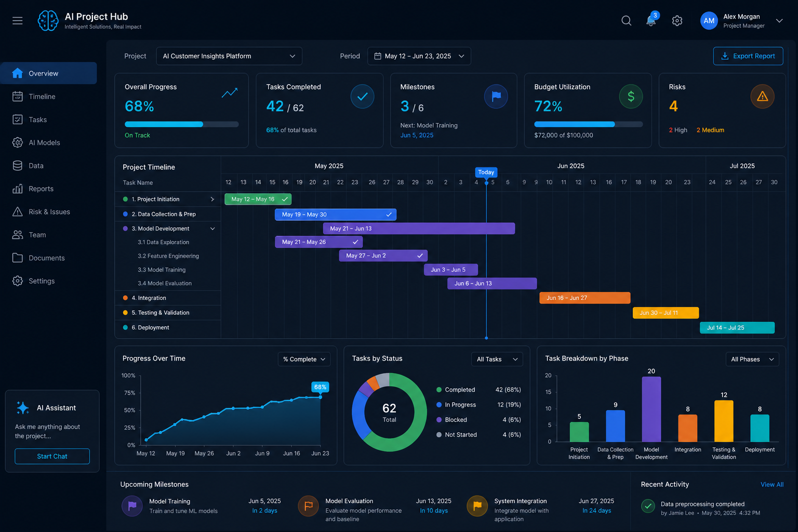The image size is (798, 532).
Task: Click the AM user avatar
Action: tap(709, 21)
